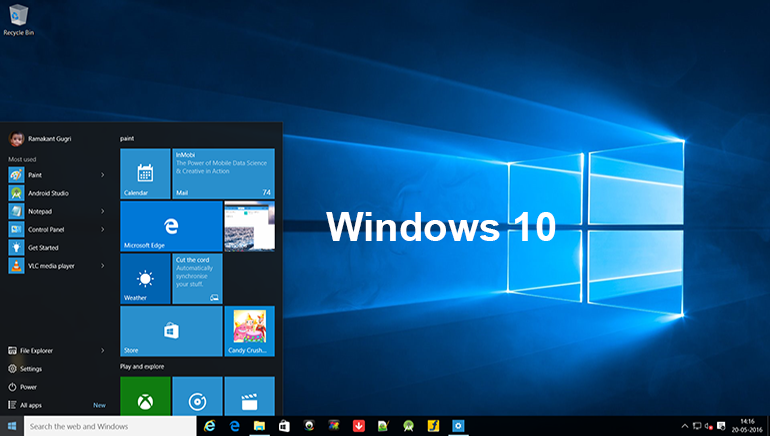Open the All apps list
Image resolution: width=770 pixels, height=436 pixels.
coord(30,405)
